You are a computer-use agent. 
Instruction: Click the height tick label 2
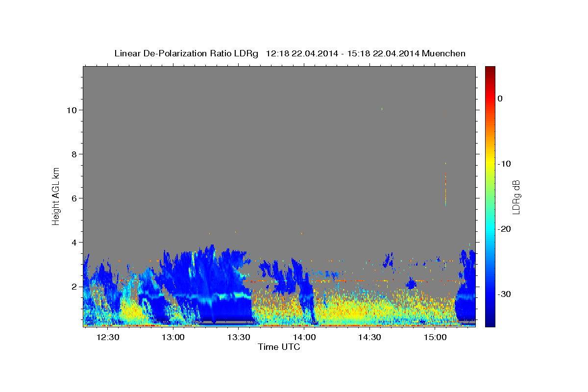tap(74, 287)
